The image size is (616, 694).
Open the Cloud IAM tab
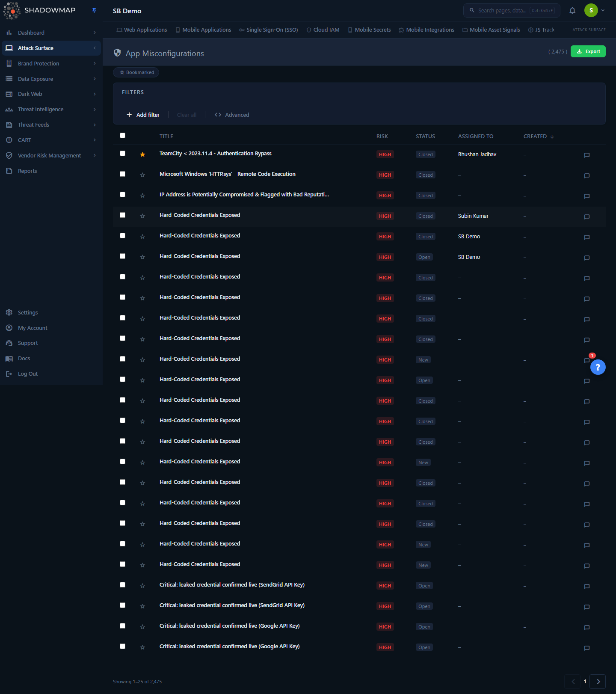pos(323,30)
